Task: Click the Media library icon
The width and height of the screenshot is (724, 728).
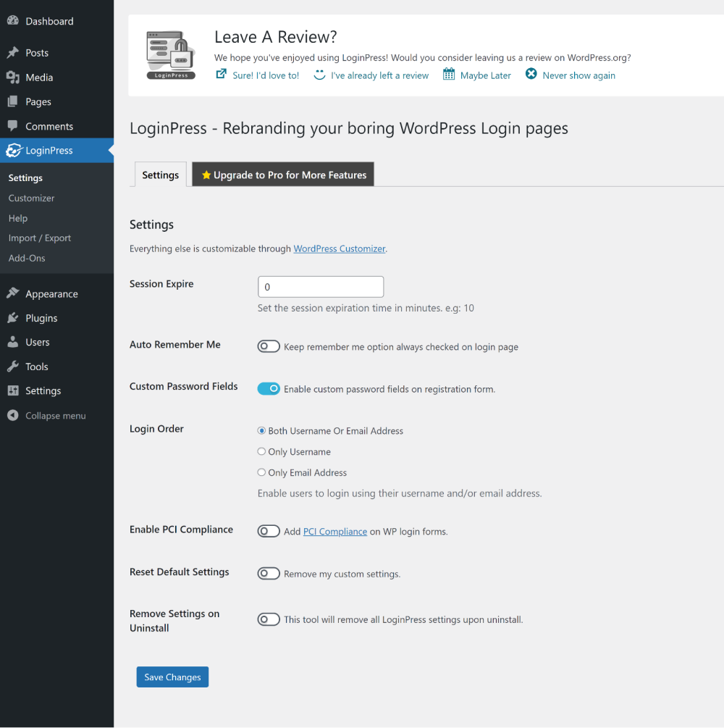Action: tap(13, 77)
